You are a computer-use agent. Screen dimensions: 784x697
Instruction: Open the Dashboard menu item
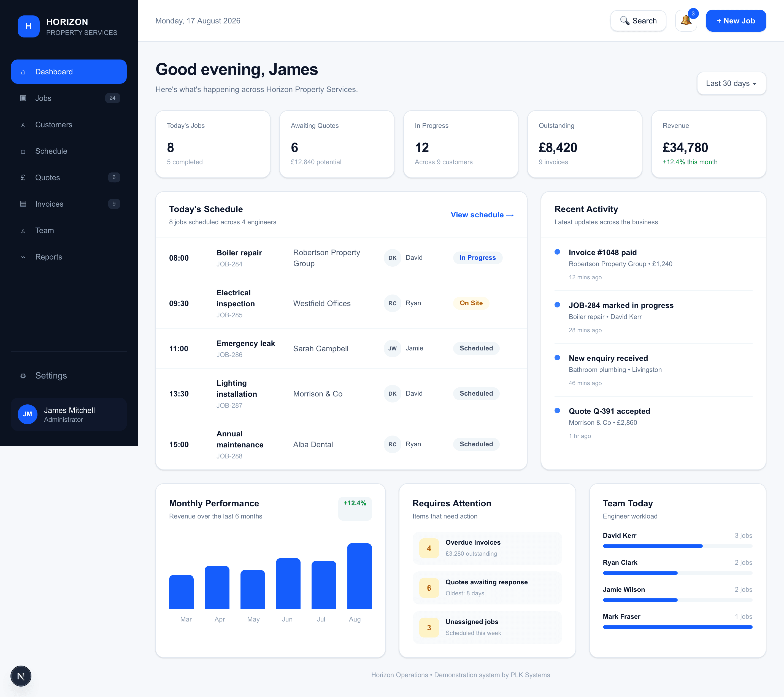click(69, 72)
